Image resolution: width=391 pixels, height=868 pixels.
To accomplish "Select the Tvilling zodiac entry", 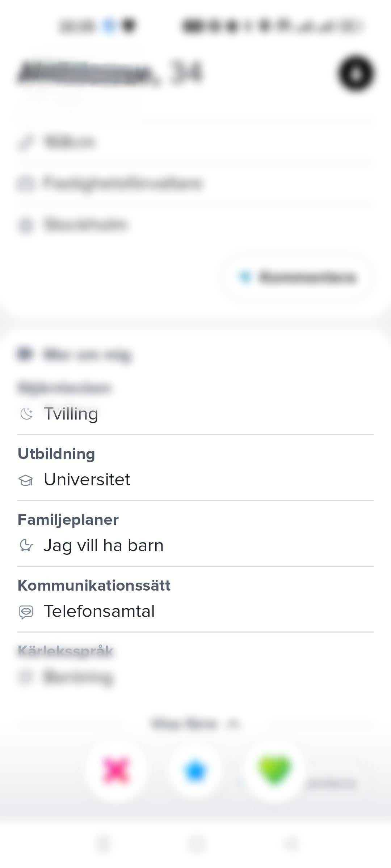I will coord(71,414).
